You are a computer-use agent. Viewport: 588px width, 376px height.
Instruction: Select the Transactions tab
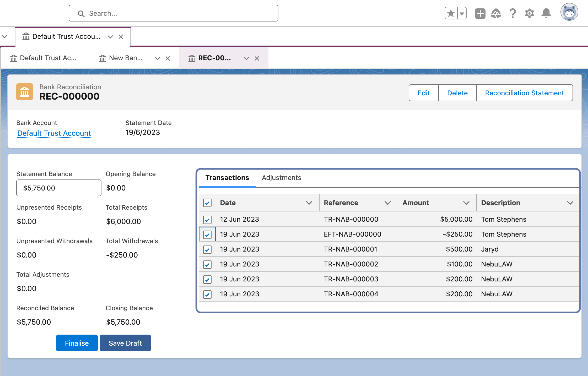click(x=227, y=178)
